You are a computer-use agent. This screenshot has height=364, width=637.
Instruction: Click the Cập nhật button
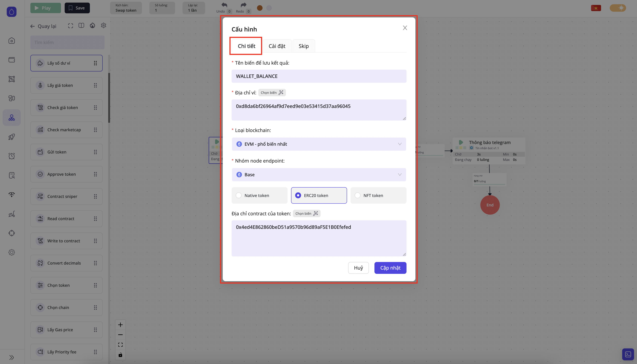point(390,268)
